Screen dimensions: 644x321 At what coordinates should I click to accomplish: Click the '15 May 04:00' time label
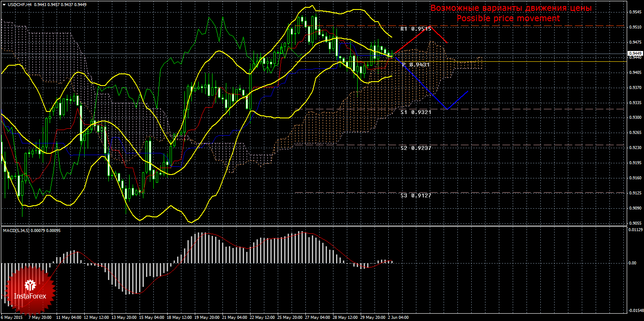151,317
